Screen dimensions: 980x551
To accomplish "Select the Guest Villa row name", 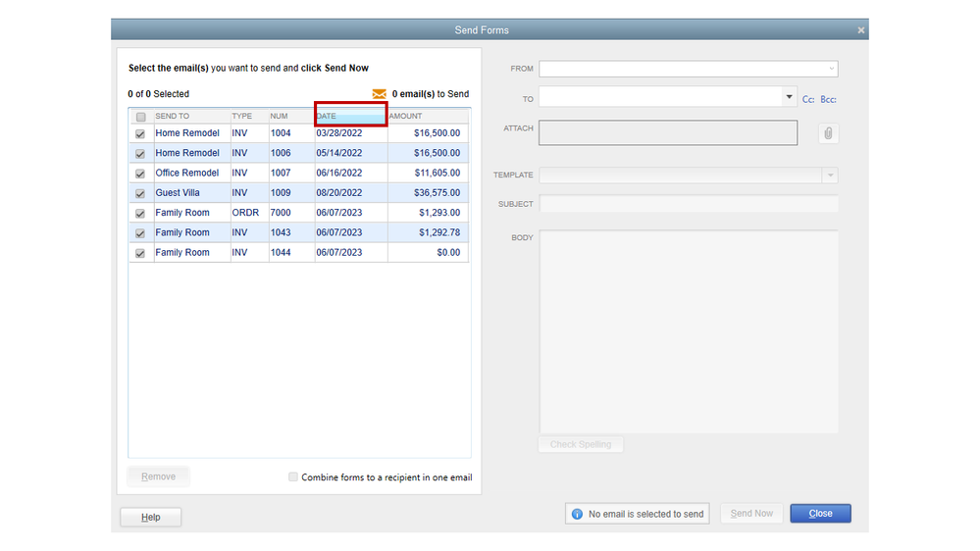I will 178,193.
